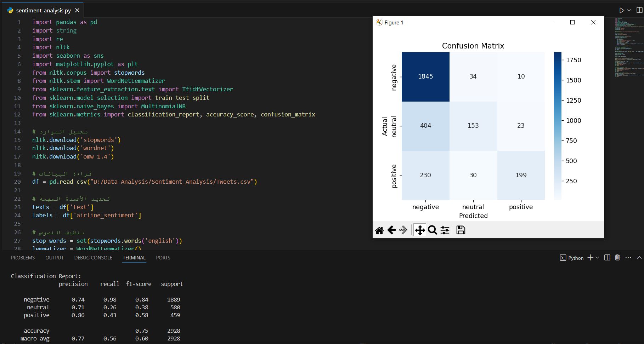Open the OUTPUT panel tab

pyautogui.click(x=54, y=258)
